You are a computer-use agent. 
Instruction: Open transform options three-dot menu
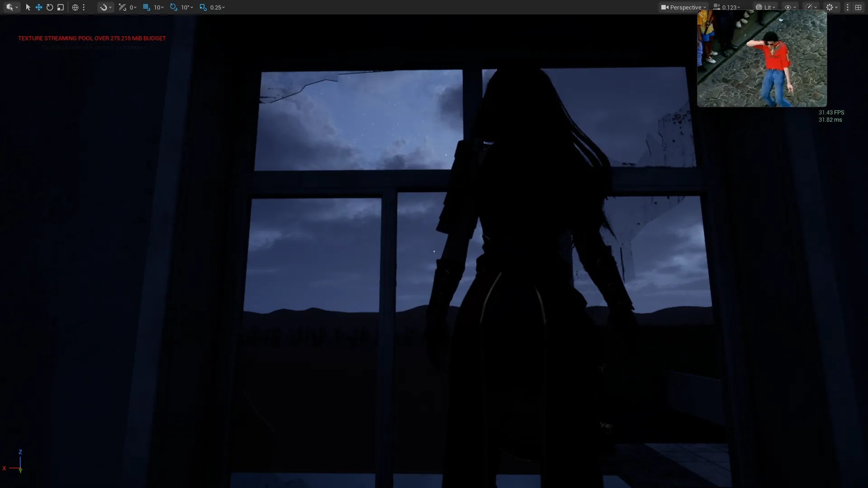pos(84,7)
